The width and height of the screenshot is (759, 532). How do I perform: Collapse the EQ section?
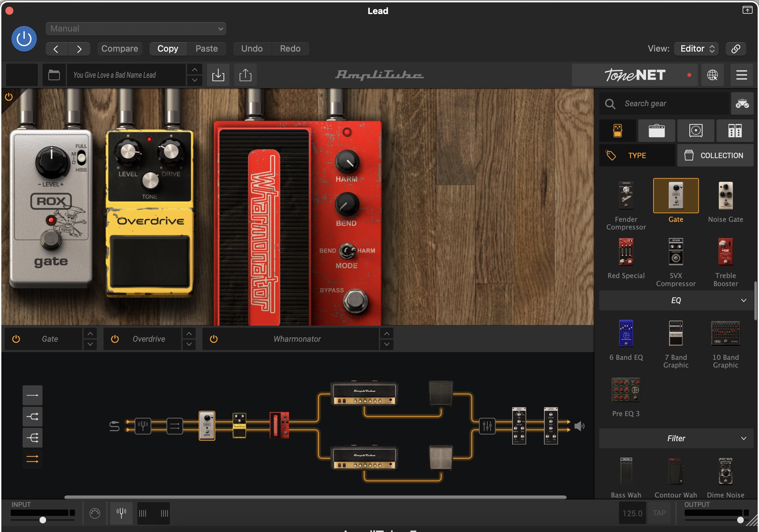pyautogui.click(x=676, y=301)
